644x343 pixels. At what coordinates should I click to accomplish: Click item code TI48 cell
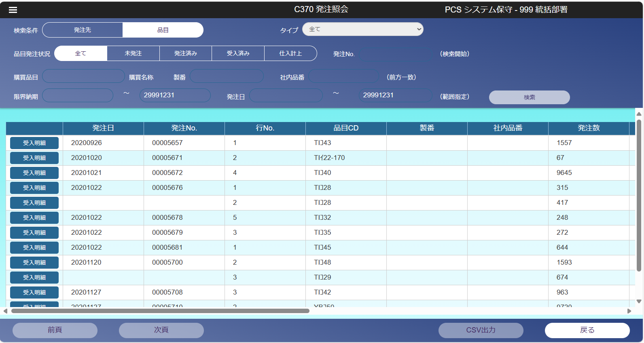coord(346,263)
